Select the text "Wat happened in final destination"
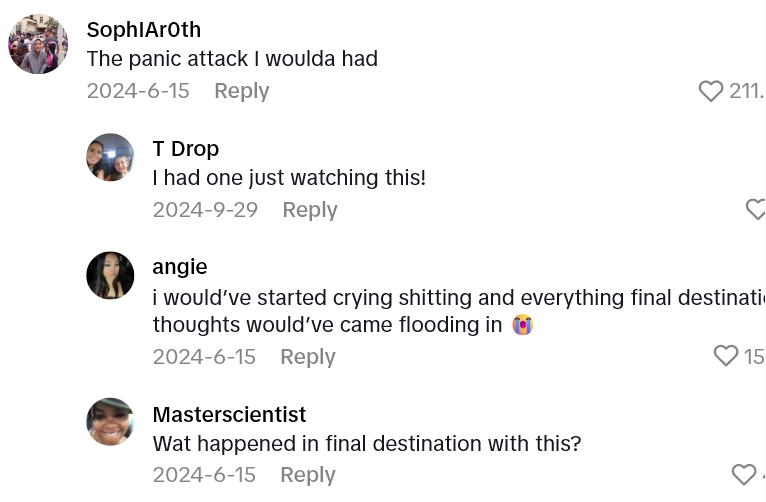This screenshot has width=766, height=502. (314, 443)
